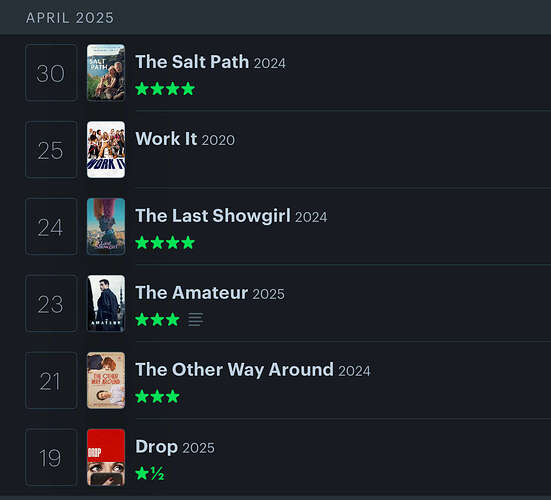The image size is (551, 500).
Task: View The Other Way Around film page
Action: (x=234, y=369)
